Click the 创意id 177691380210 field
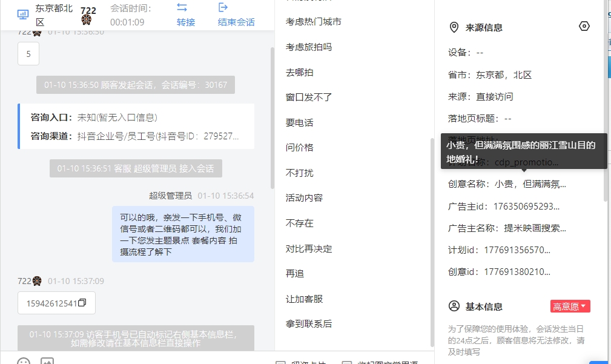Viewport: 611px width, 364px height. 499,272
